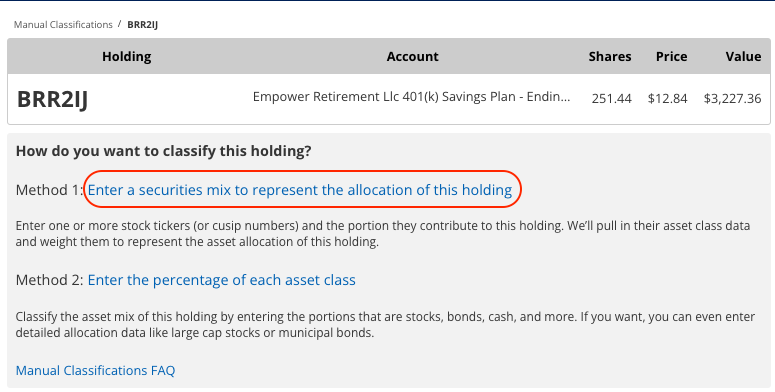Click the 'Method 2:' label text

pyautogui.click(x=50, y=280)
